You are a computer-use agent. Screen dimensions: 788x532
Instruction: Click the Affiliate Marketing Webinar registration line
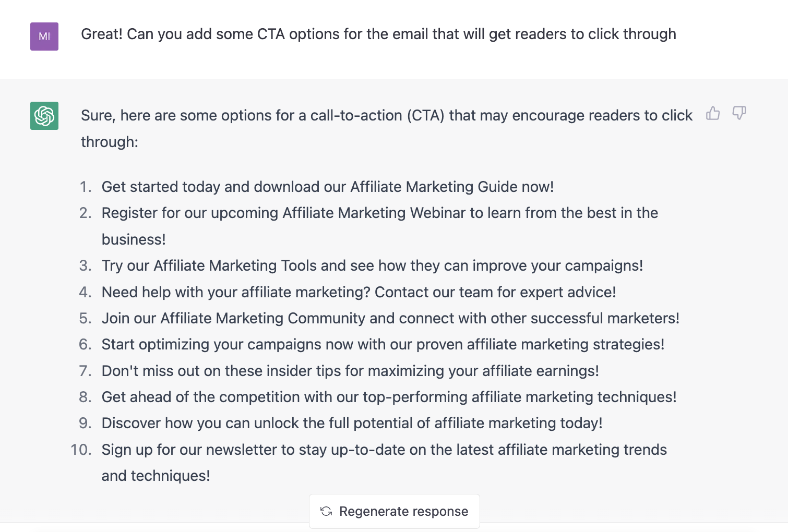pyautogui.click(x=380, y=213)
